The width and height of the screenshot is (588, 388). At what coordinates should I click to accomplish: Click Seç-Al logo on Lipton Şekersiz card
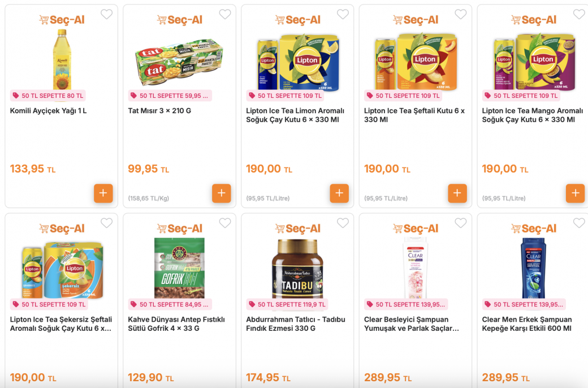tap(62, 229)
